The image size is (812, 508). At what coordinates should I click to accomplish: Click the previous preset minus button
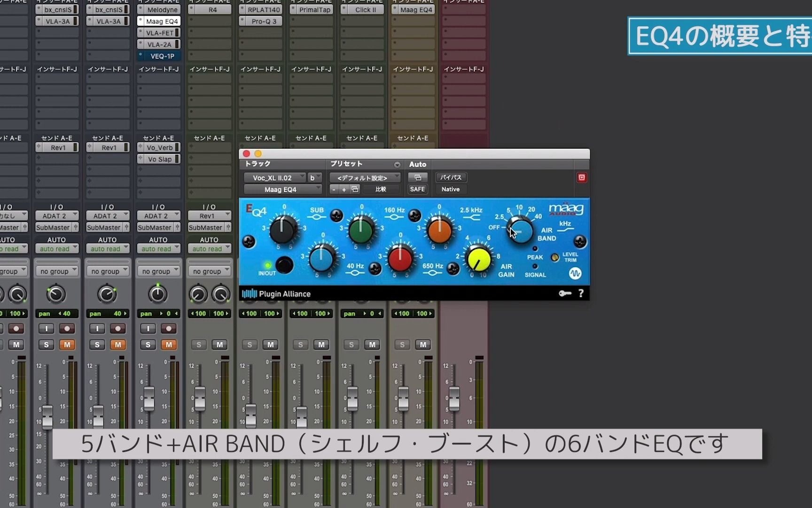coord(334,189)
